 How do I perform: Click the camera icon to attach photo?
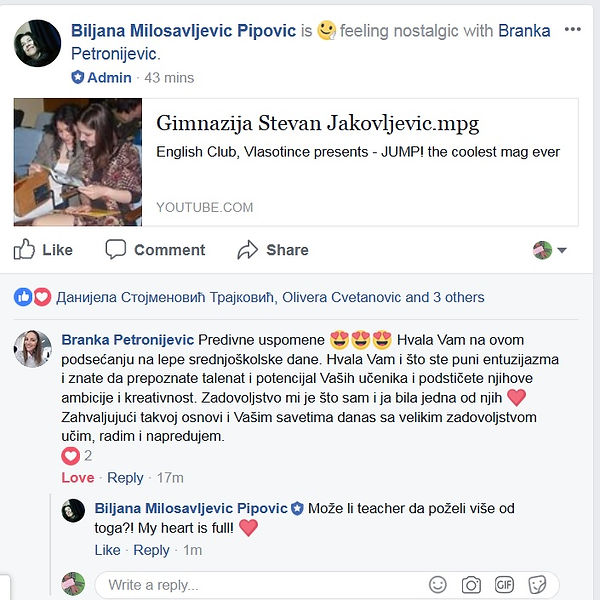(x=471, y=584)
